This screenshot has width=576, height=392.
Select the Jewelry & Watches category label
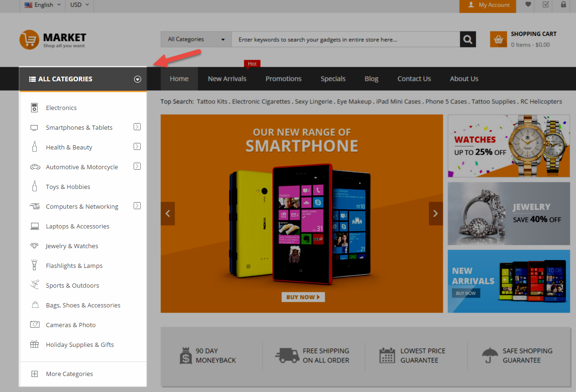[x=72, y=246]
